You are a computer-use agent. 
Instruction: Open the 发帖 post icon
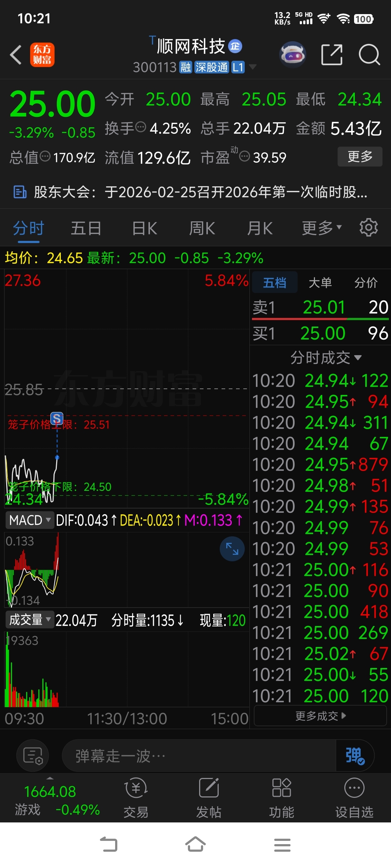pos(209,798)
